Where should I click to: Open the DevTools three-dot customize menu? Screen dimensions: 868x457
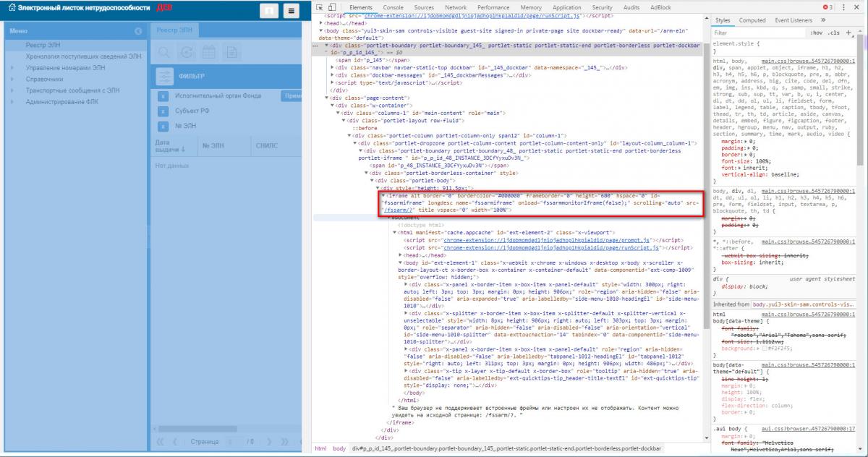(x=843, y=7)
